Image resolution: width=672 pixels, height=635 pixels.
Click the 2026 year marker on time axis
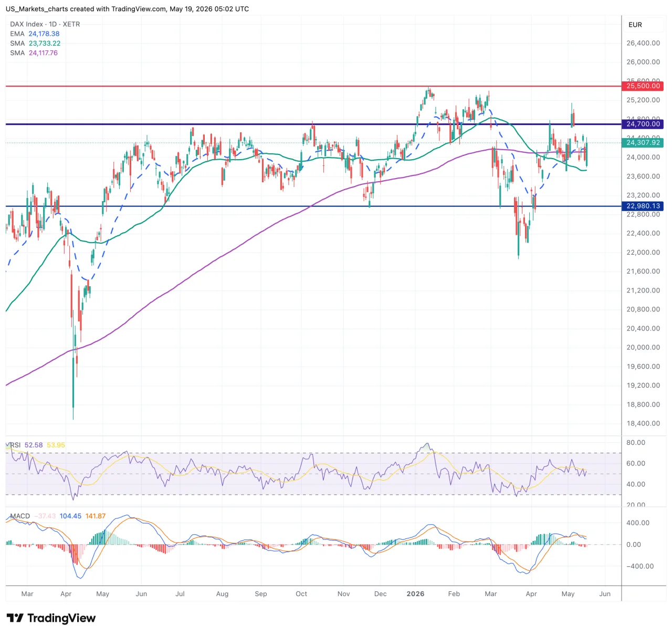[415, 594]
